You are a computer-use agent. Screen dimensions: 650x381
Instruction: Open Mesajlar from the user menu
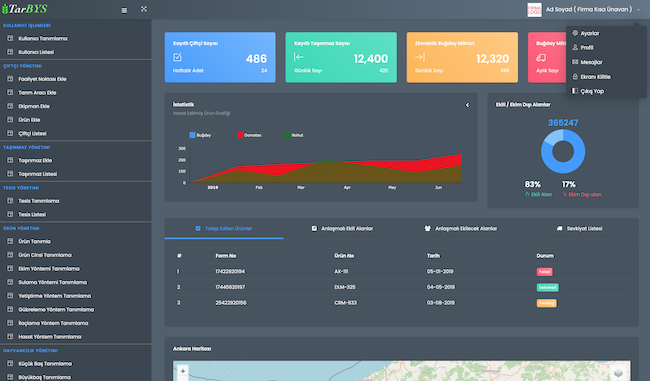[591, 62]
